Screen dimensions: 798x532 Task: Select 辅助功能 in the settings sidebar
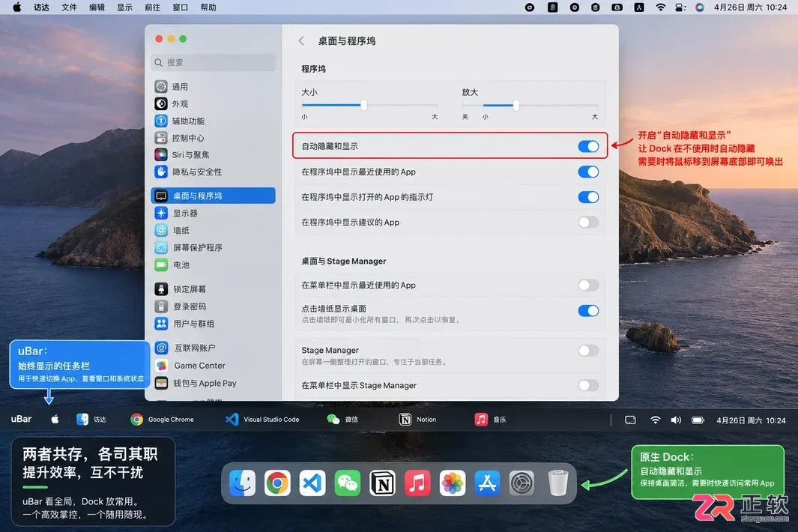coord(214,121)
